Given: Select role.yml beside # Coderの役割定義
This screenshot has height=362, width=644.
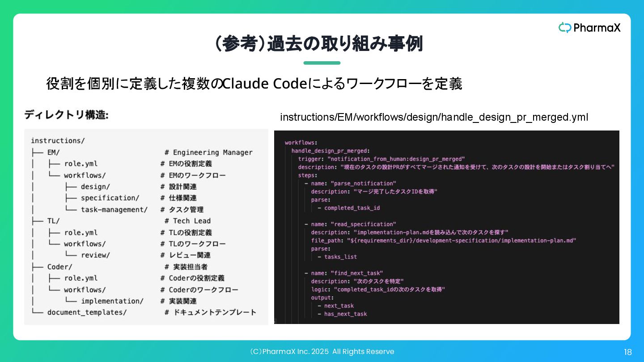Looking at the screenshot, I should 80,278.
